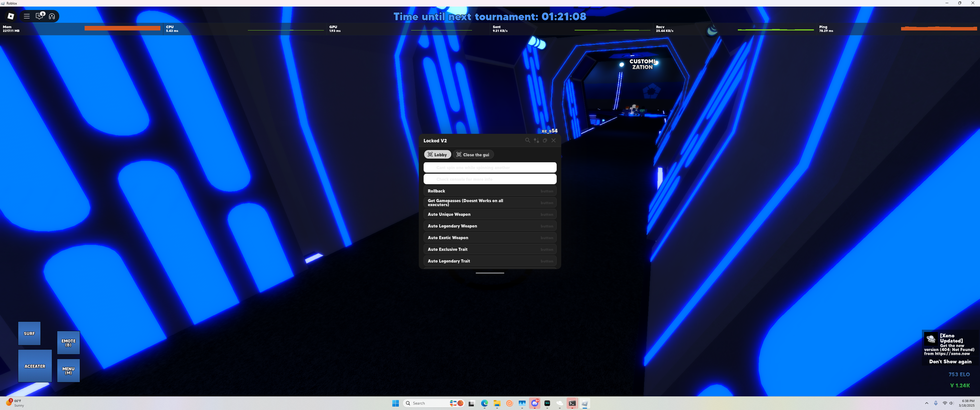Open the blue graph monitor app on taskbar
Image resolution: width=980 pixels, height=410 pixels.
coord(522,403)
